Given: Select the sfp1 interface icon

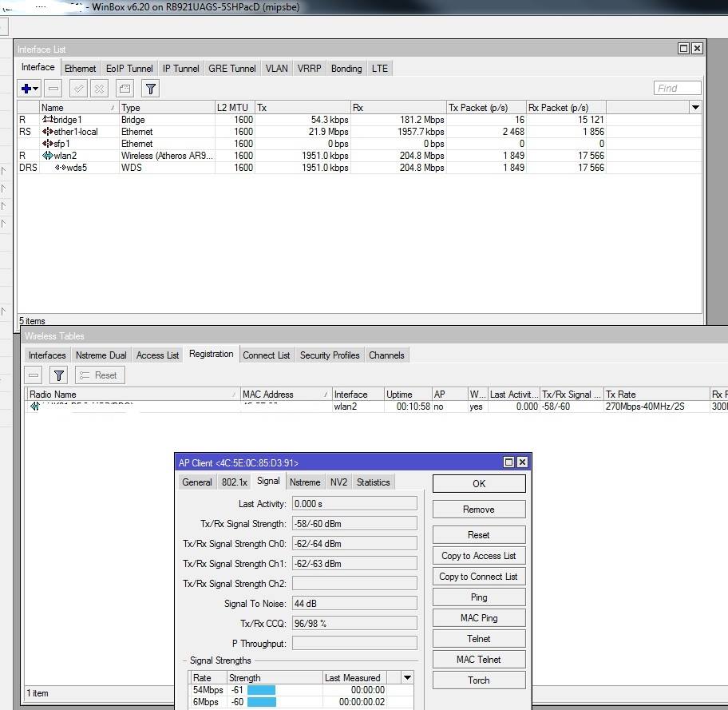Looking at the screenshot, I should [47, 144].
